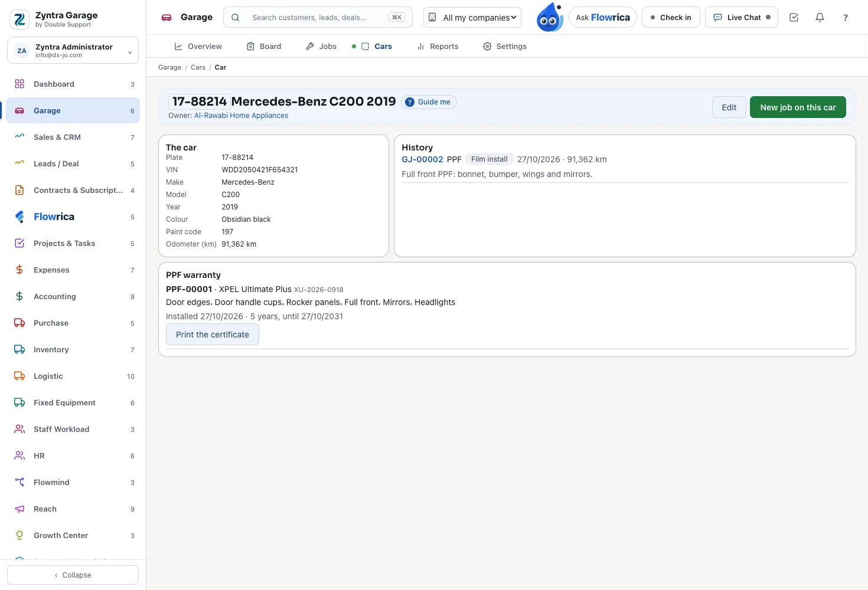Click Print the certificate

(x=213, y=335)
